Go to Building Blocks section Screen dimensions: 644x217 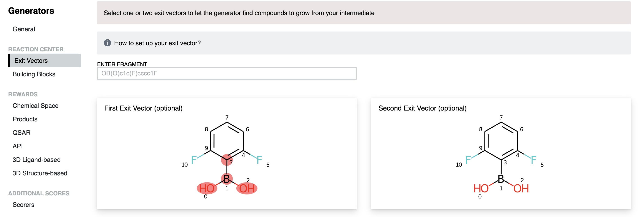34,74
